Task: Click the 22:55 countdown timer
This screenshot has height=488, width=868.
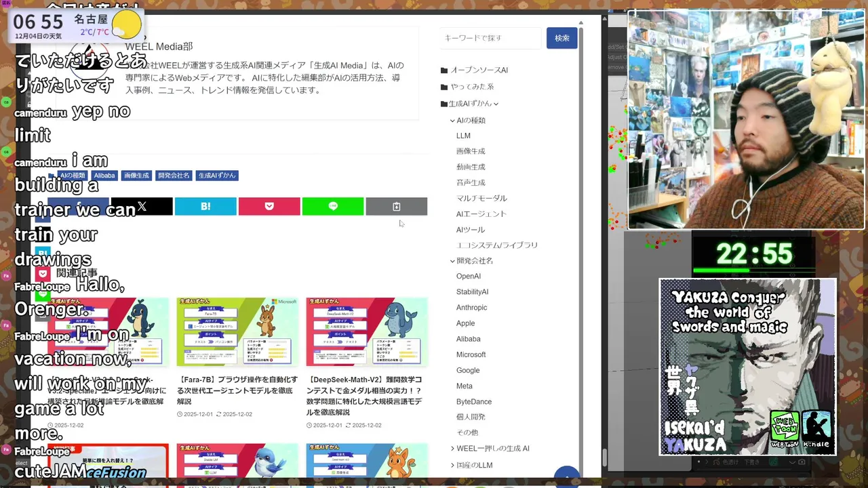Action: [x=754, y=255]
